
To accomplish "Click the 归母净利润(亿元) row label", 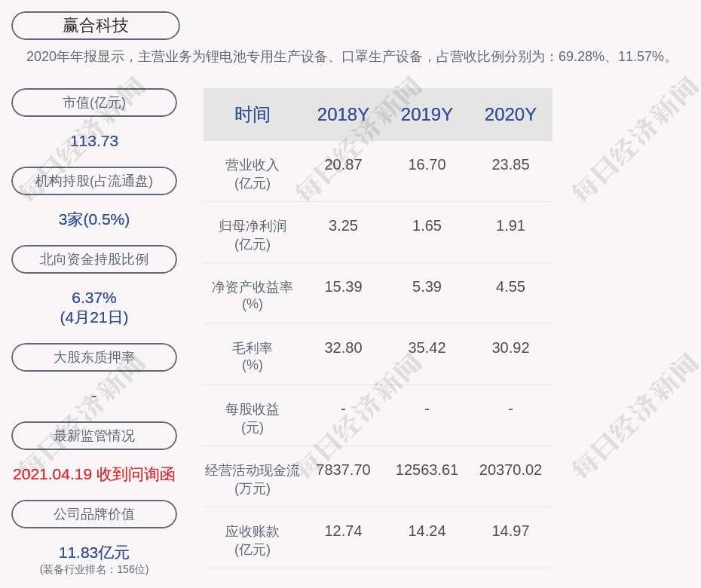I will tap(253, 235).
